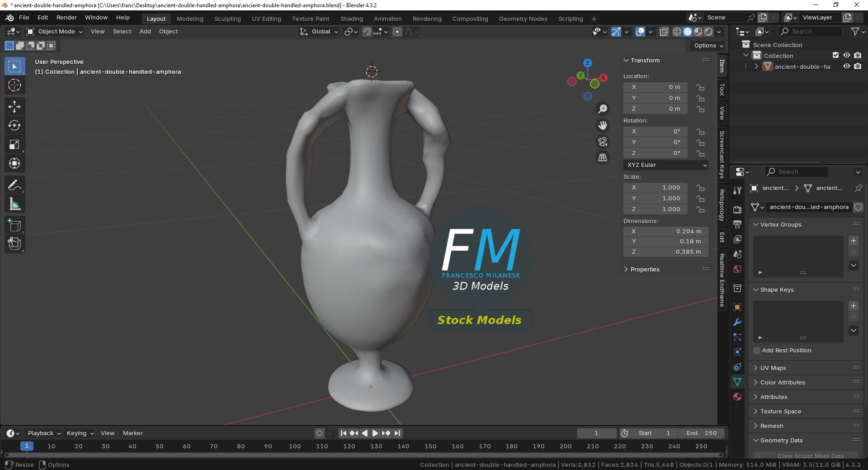Select the Scale tool
868x470 pixels.
coord(14,144)
